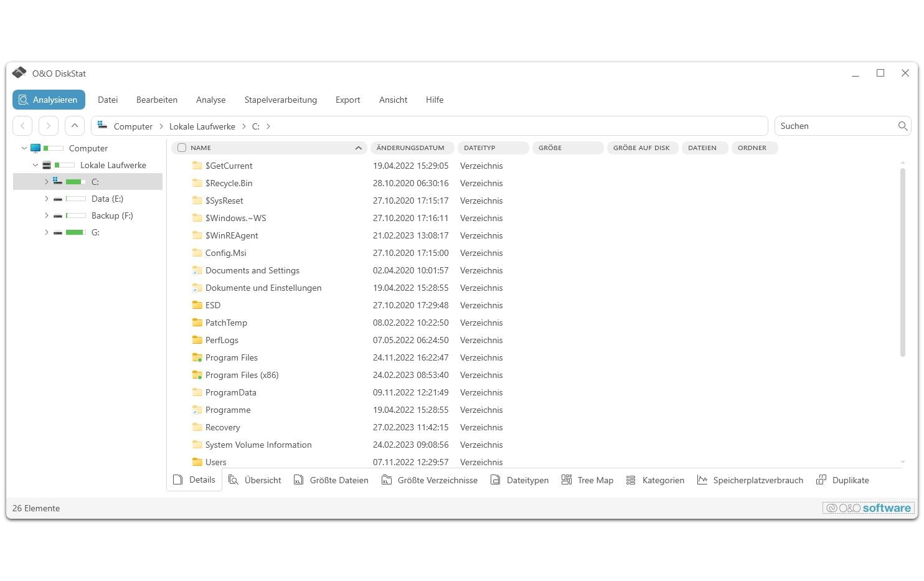Click the Program Files folder icon
The height and width of the screenshot is (581, 924).
pyautogui.click(x=197, y=357)
